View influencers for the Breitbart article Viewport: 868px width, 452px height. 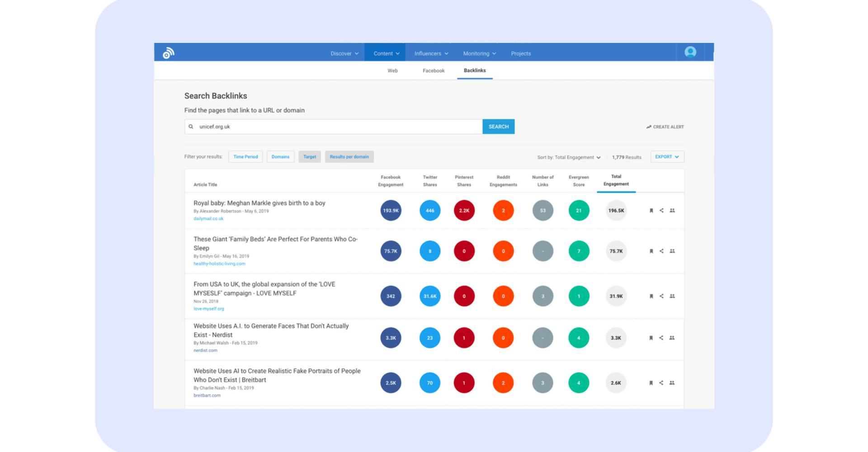(673, 382)
